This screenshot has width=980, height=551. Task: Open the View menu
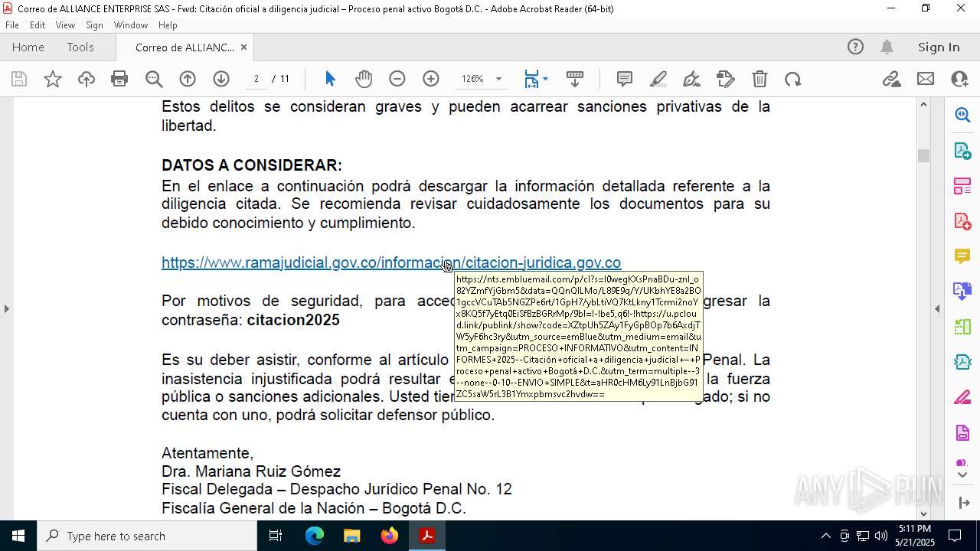[x=65, y=24]
